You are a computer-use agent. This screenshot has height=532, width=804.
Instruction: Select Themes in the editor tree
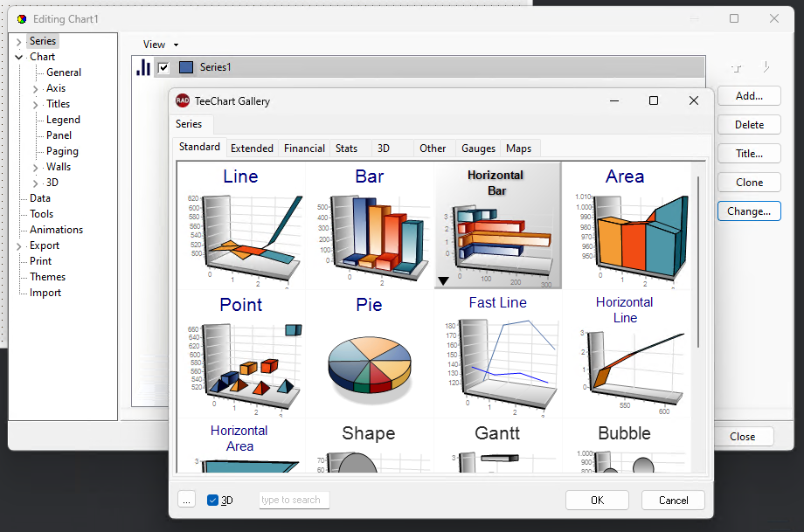coord(48,277)
